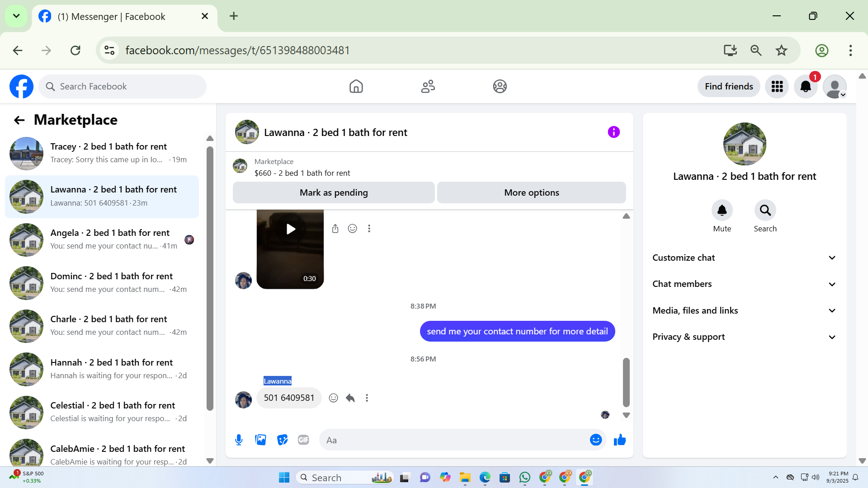Go back in browser history

[18, 50]
